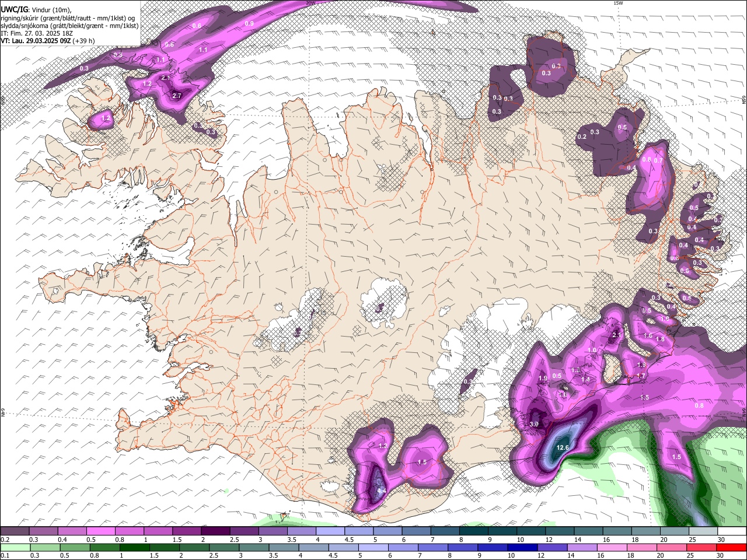747x560 pixels.
Task: Pick the lower legend swatch starting at 0.8
Action: pyautogui.click(x=104, y=547)
